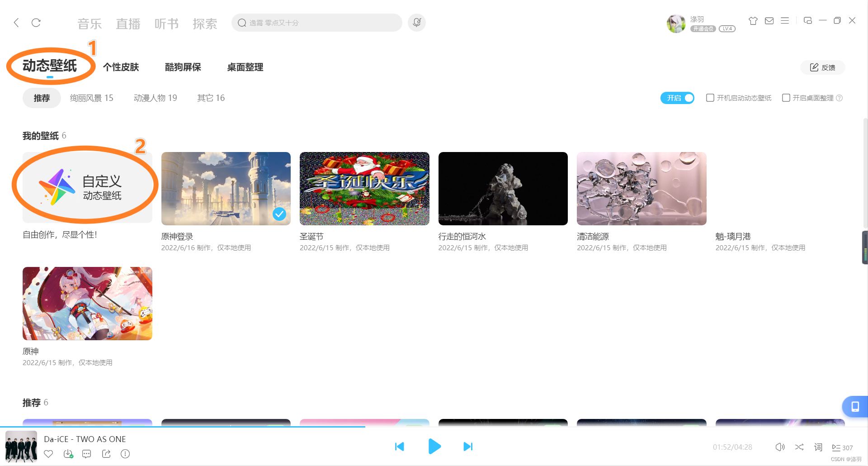Open the playlist queue showing 307

click(842, 447)
